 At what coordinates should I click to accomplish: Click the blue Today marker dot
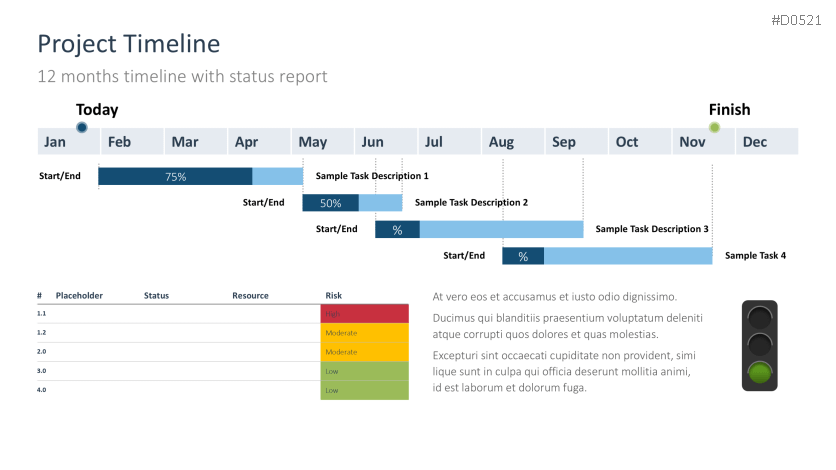(82, 127)
